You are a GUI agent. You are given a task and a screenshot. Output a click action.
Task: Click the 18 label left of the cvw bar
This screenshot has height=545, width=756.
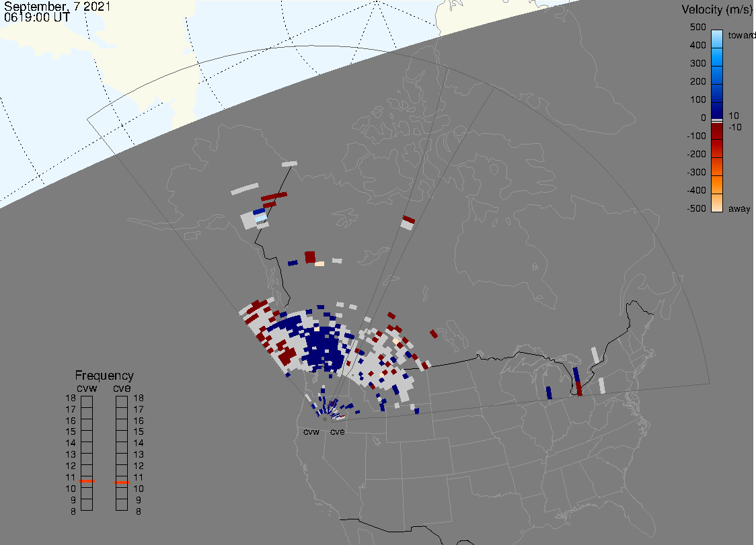[71, 398]
